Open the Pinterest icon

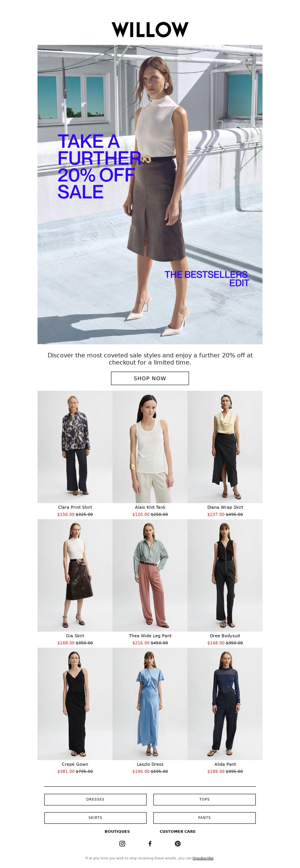[x=178, y=844]
